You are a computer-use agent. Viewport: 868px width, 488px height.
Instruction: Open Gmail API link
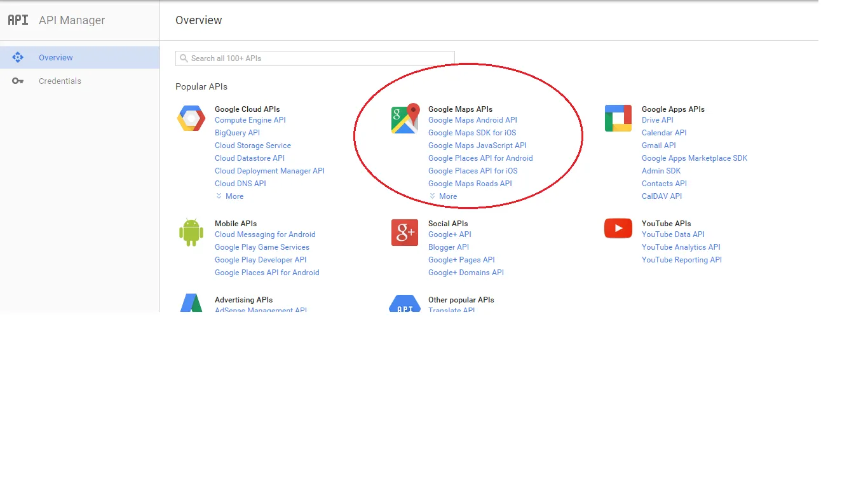coord(659,146)
